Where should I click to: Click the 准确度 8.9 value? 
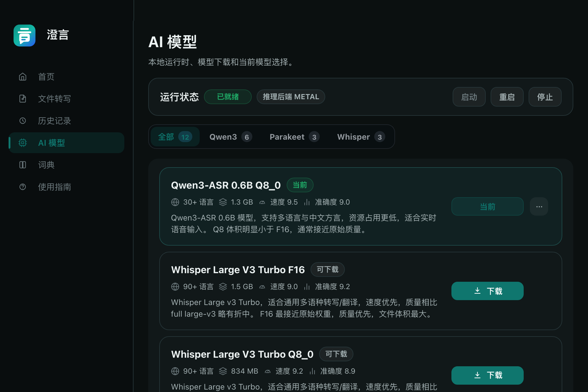(x=338, y=371)
